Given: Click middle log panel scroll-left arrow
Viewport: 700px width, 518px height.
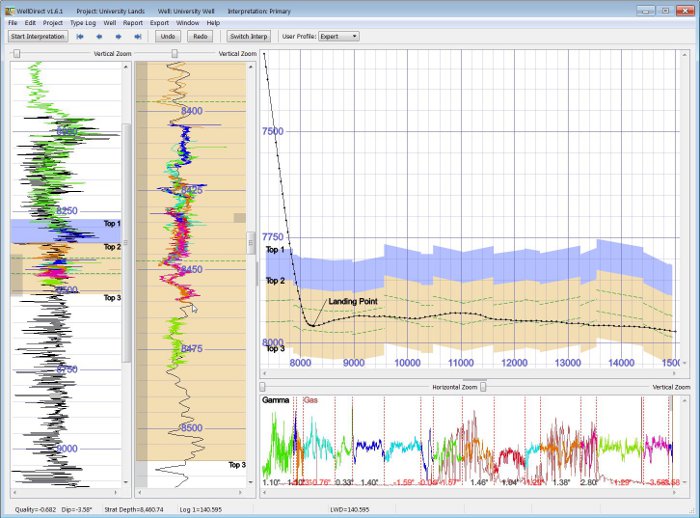Looking at the screenshot, I should [x=140, y=493].
